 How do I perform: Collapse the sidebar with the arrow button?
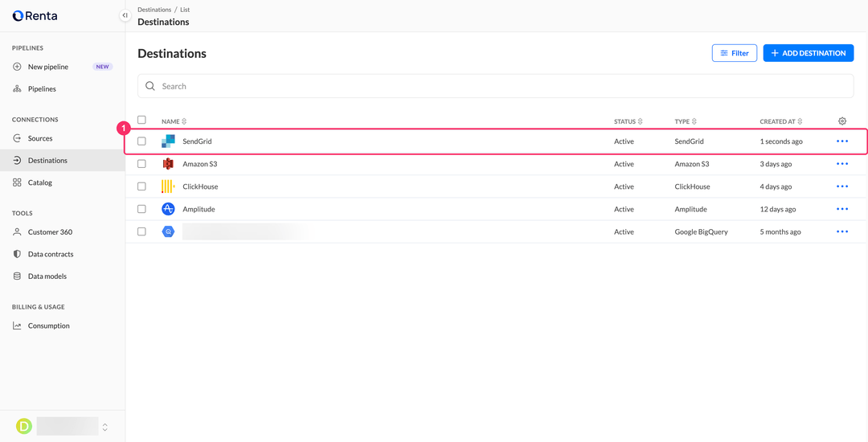tap(125, 15)
